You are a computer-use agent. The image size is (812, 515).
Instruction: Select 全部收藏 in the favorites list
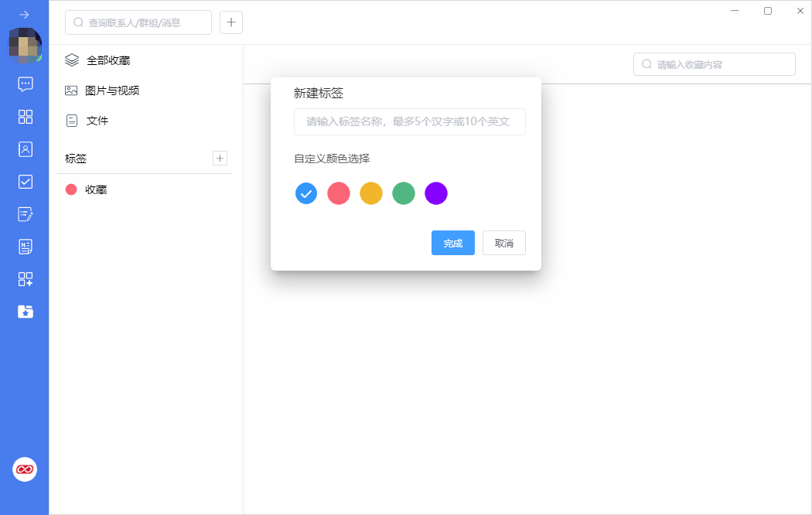pos(107,60)
